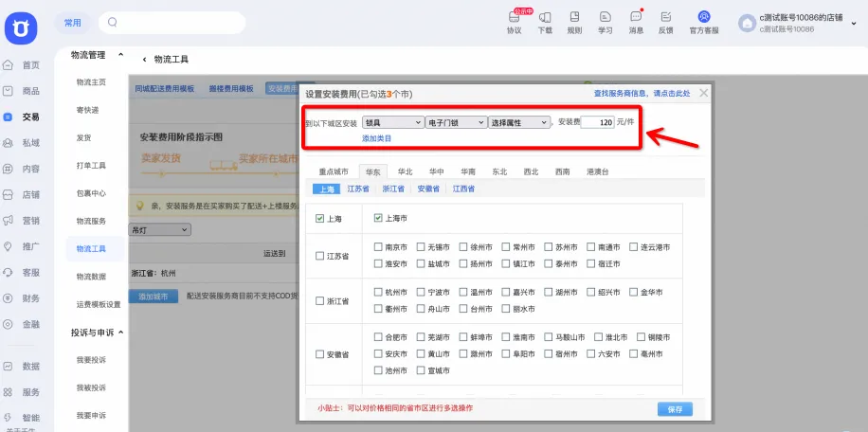Check the 合肥市 checkbox
Screen dimensions: 868x432
[x=378, y=337]
